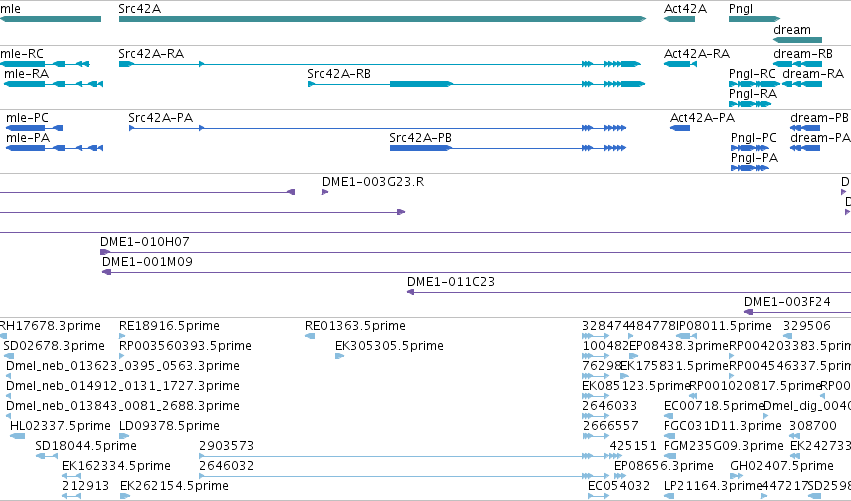Viewport: 851px width, 501px height.
Task: Click the HL02337.5prime EST glyph
Action: [x=17, y=436]
